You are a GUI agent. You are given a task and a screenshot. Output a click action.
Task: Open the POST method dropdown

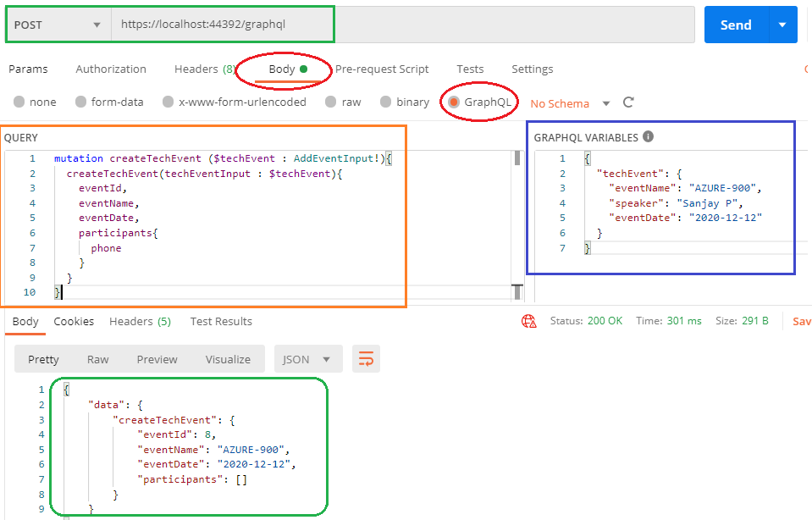point(58,25)
